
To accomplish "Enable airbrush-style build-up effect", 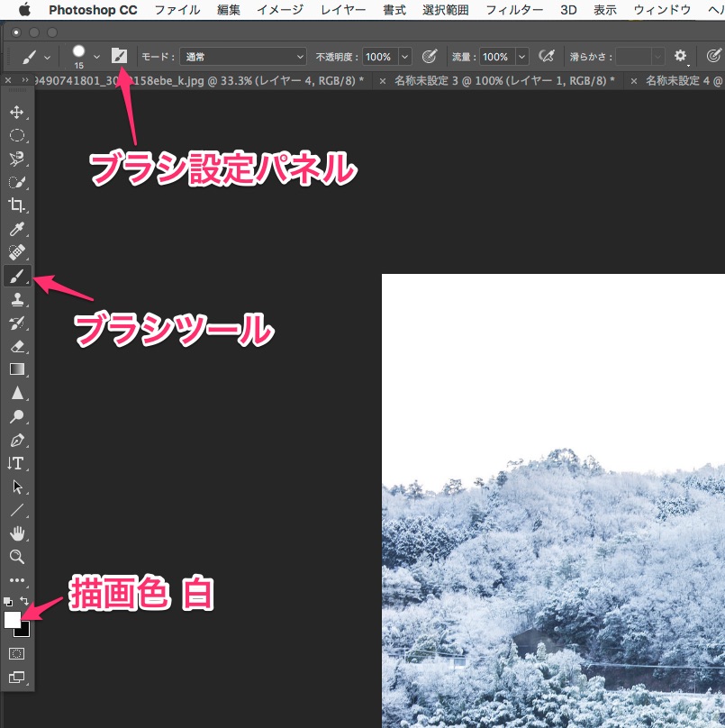I will tap(546, 56).
